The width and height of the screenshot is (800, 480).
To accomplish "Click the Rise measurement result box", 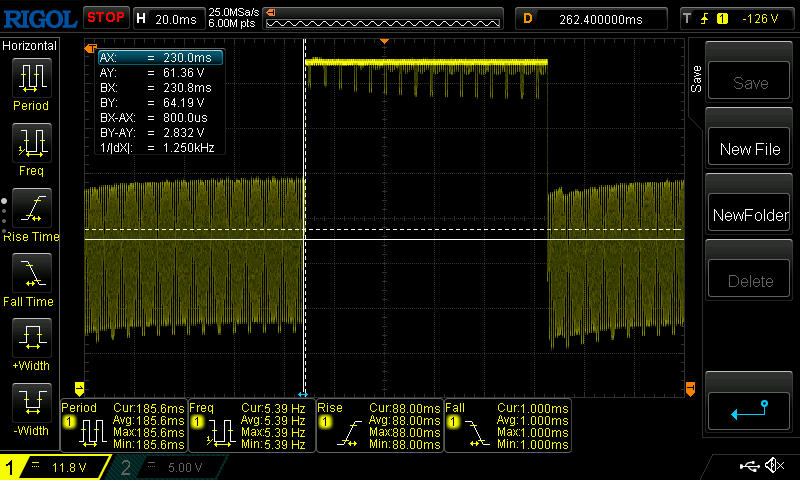I will (x=379, y=423).
